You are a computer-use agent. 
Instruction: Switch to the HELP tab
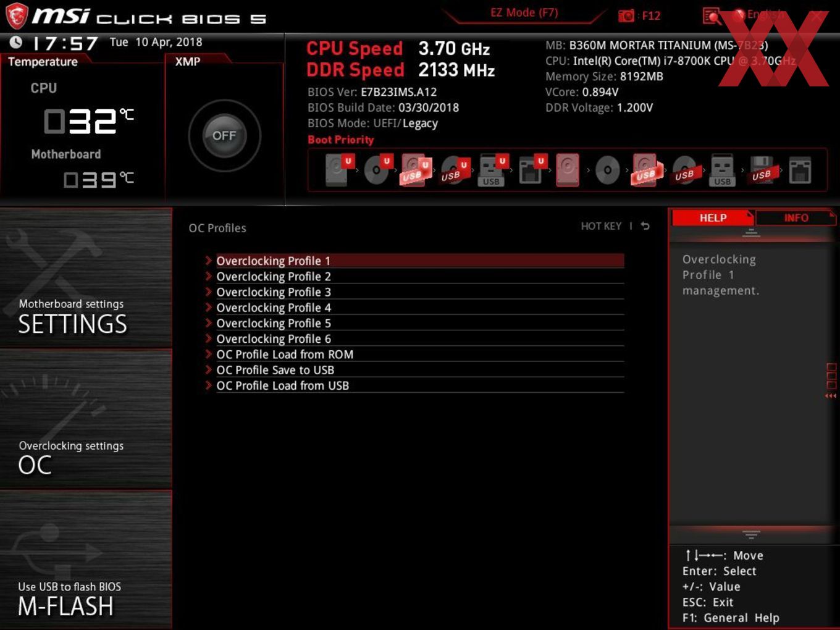(x=713, y=217)
